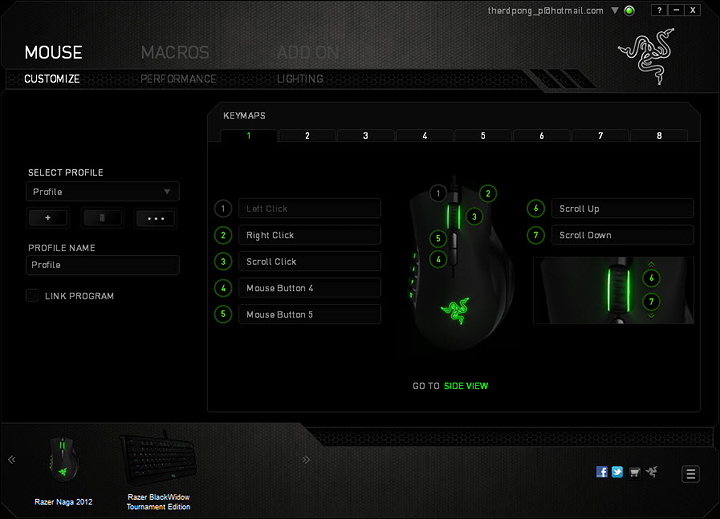Add a new profile with plus button
720x519 pixels.
(x=48, y=218)
